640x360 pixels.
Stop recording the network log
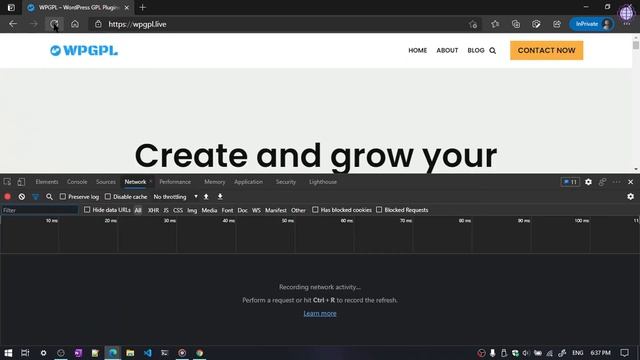pos(7,197)
